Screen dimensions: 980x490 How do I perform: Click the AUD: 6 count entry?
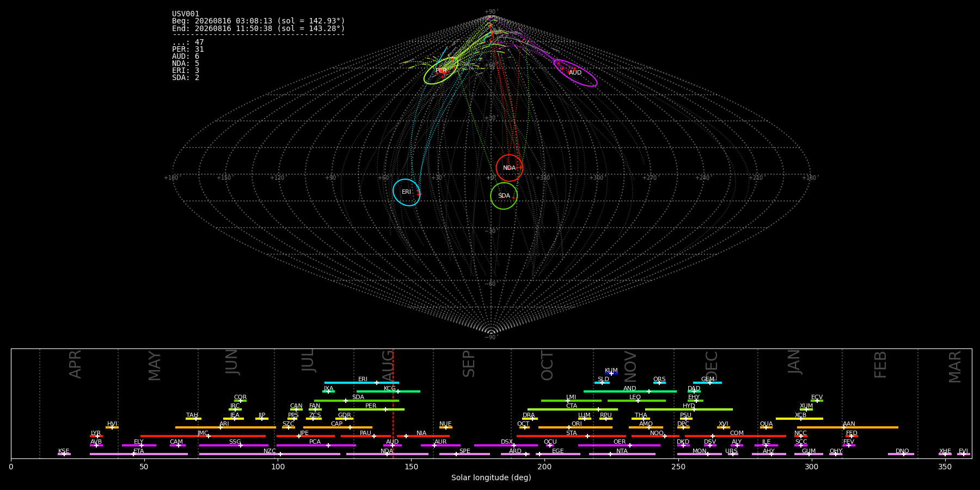tap(186, 57)
